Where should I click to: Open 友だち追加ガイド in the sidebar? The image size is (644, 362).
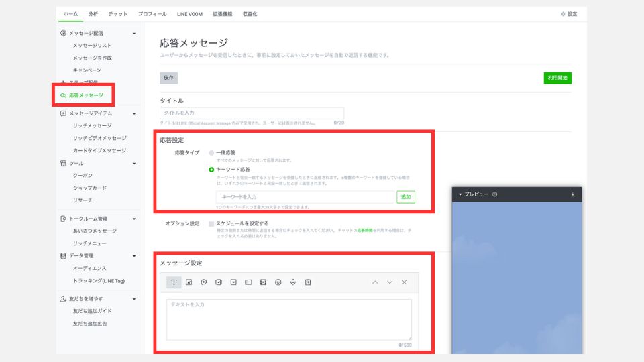pyautogui.click(x=93, y=311)
